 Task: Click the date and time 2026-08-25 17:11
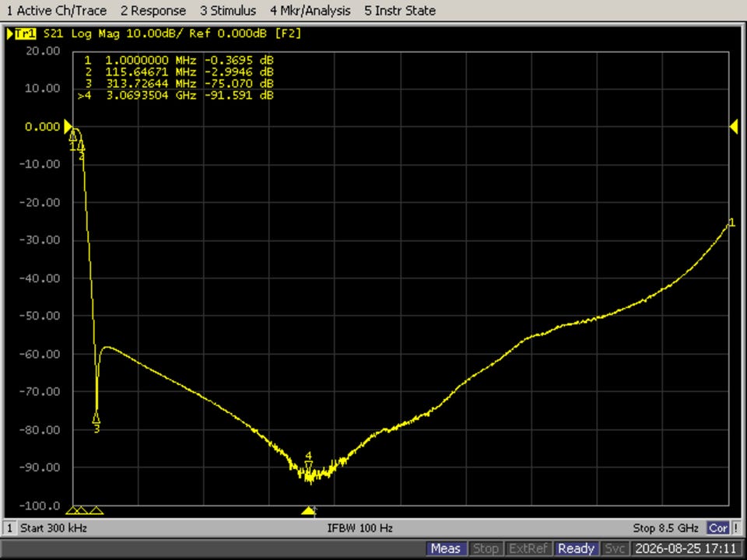[686, 548]
